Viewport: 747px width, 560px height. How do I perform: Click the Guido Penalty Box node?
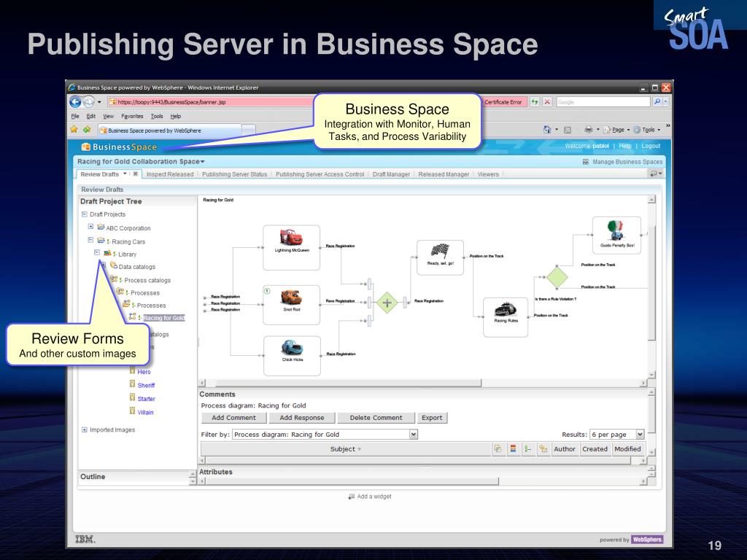pyautogui.click(x=616, y=236)
